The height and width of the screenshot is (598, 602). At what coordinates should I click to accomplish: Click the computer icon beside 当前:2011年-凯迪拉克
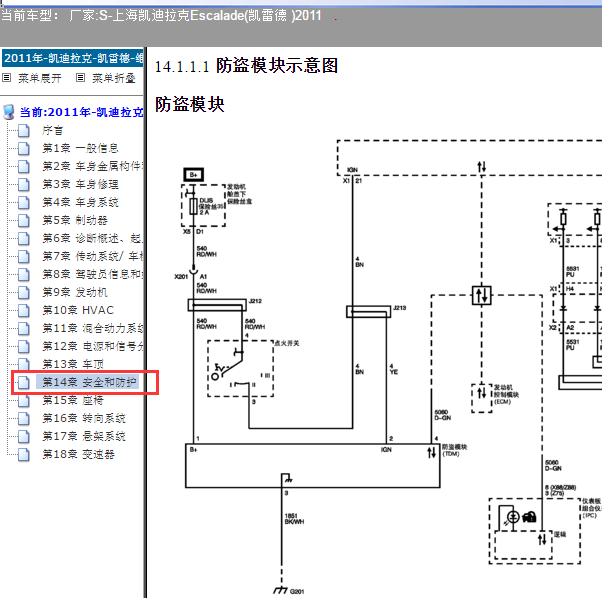tap(9, 112)
